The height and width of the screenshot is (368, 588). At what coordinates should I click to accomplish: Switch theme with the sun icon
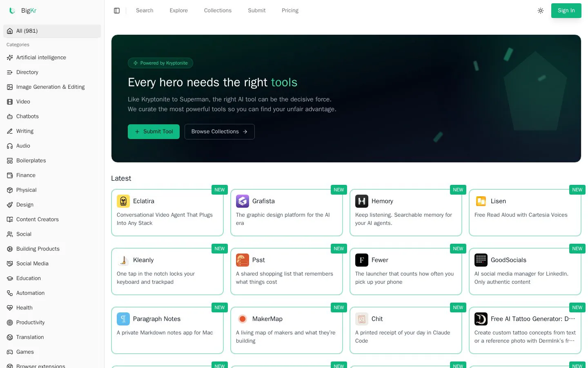coord(541,11)
